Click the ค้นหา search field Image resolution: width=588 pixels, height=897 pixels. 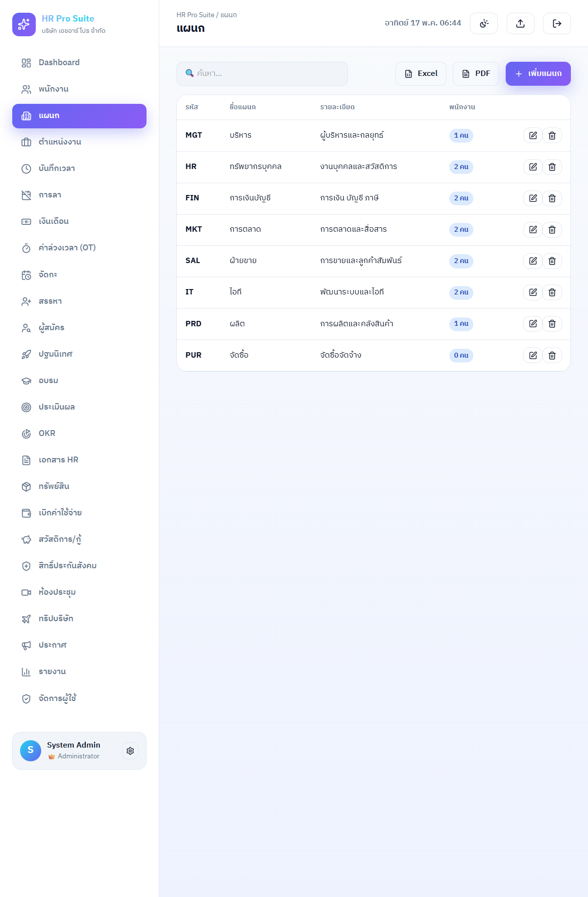click(262, 73)
